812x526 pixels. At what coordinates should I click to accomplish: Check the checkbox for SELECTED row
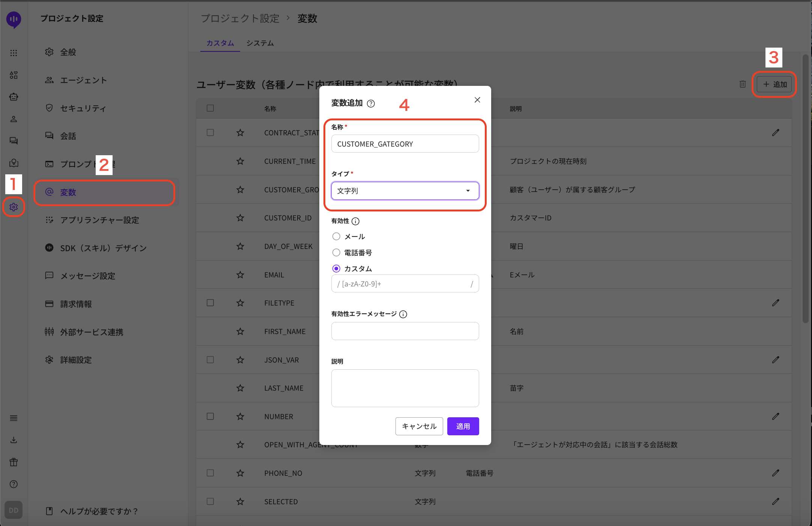point(210,502)
